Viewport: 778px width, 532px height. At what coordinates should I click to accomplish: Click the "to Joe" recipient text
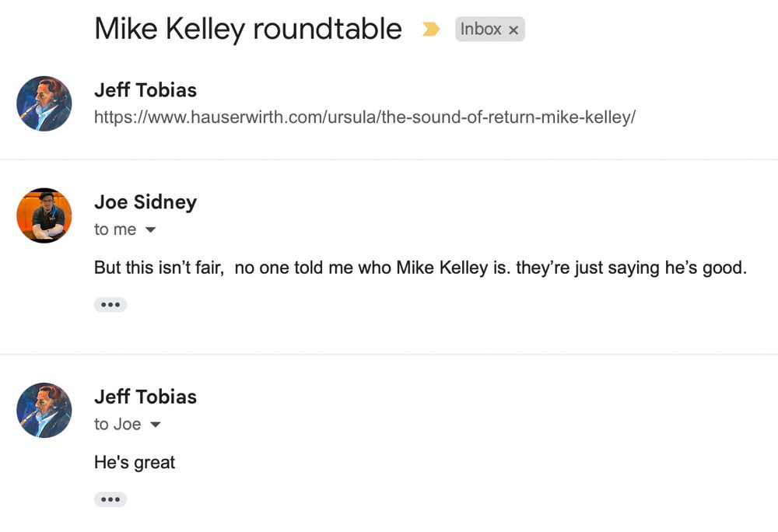coord(117,425)
